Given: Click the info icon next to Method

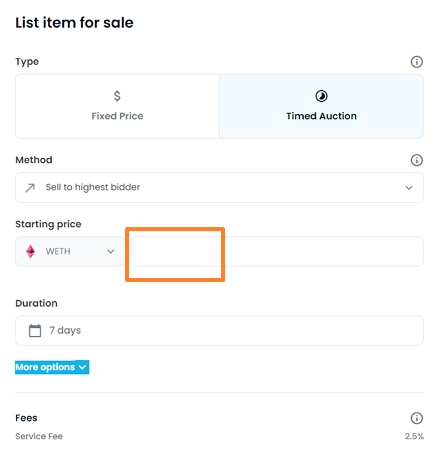Looking at the screenshot, I should coord(416,160).
